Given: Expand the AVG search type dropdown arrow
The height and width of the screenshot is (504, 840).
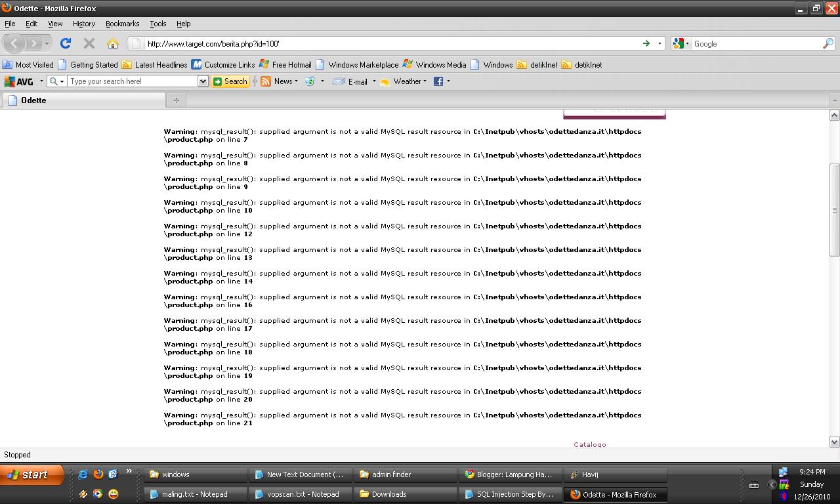Looking at the screenshot, I should point(62,81).
